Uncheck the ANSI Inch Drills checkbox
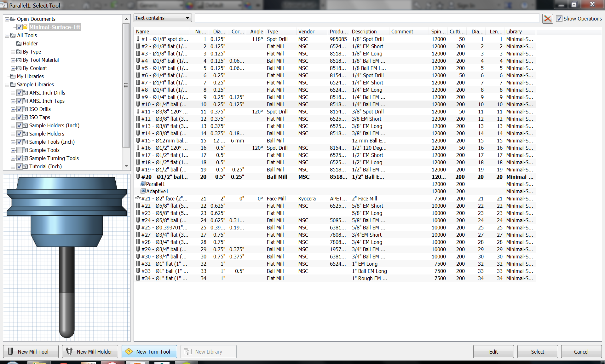 tap(20, 93)
